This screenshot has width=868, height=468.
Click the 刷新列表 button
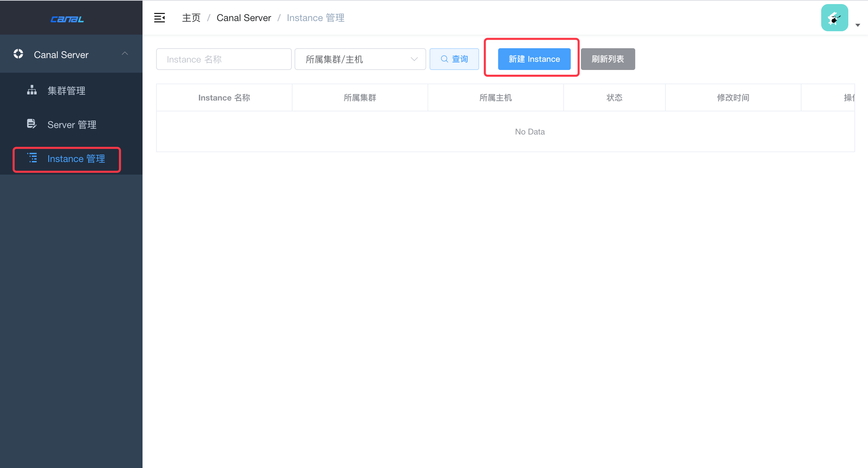pyautogui.click(x=608, y=59)
